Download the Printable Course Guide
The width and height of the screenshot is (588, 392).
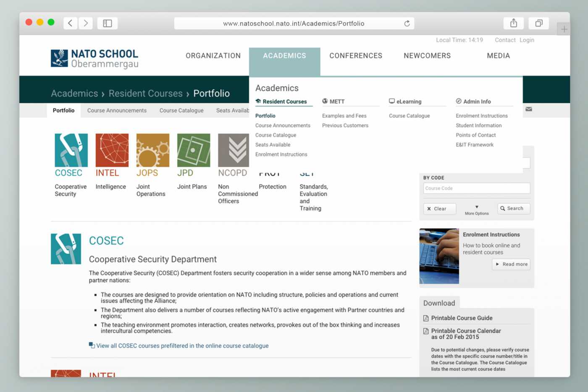coord(462,318)
